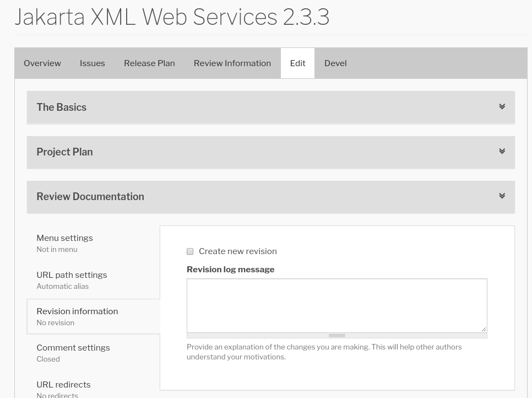This screenshot has height=398, width=532.
Task: Click the textarea resize grippie bar
Action: point(336,335)
